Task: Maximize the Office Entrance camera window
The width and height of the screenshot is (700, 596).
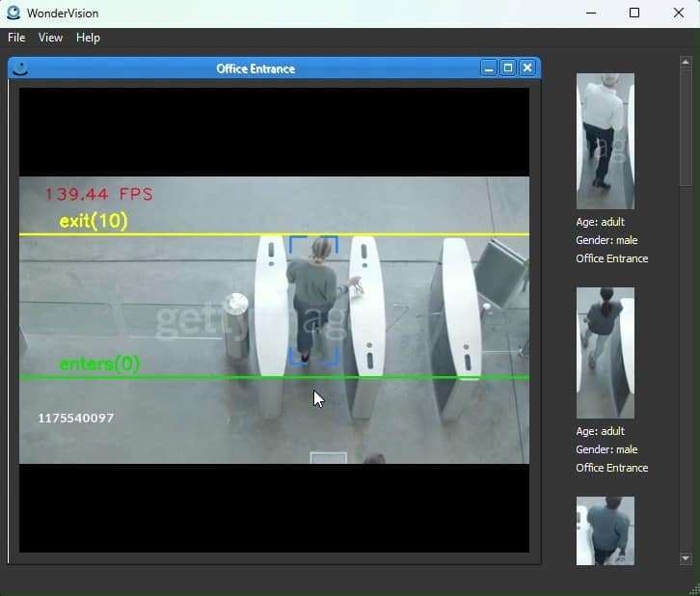Action: pyautogui.click(x=508, y=68)
